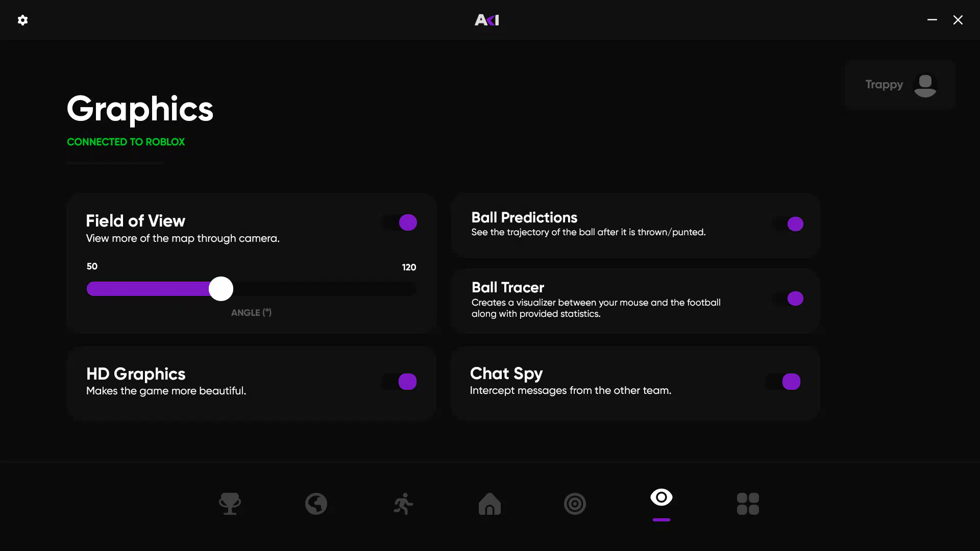This screenshot has height=551, width=980.
Task: Open the four-squares grid icon page
Action: pyautogui.click(x=748, y=504)
